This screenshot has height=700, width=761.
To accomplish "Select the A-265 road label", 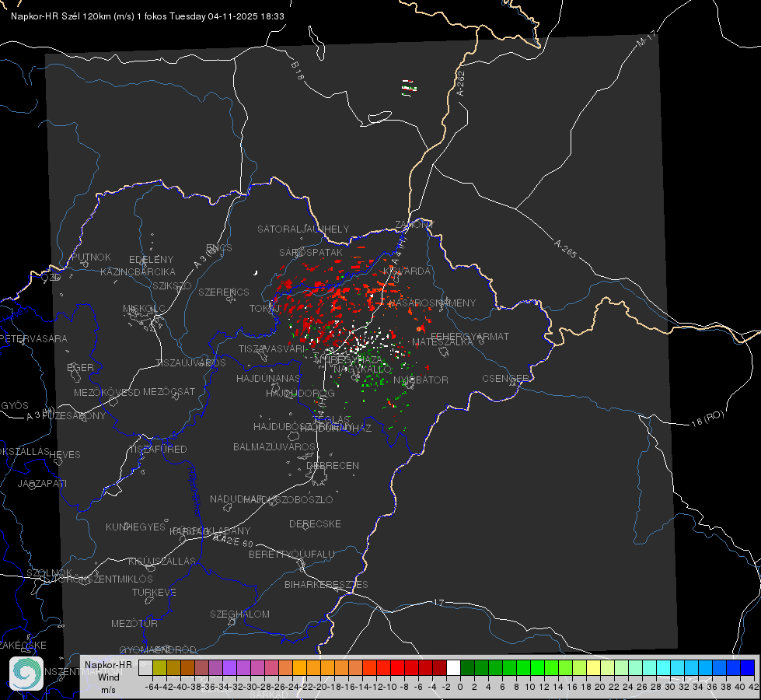I will click(565, 248).
